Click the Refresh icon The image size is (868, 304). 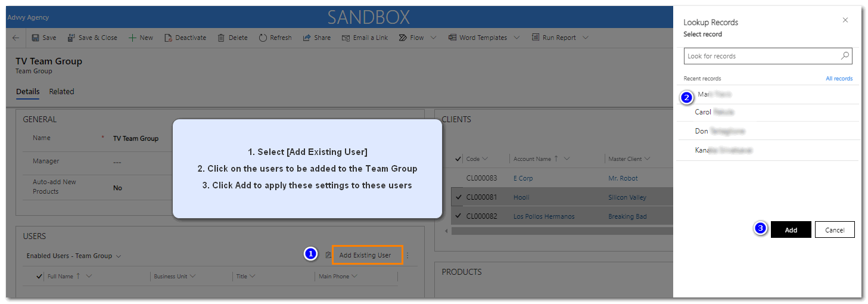(x=263, y=38)
